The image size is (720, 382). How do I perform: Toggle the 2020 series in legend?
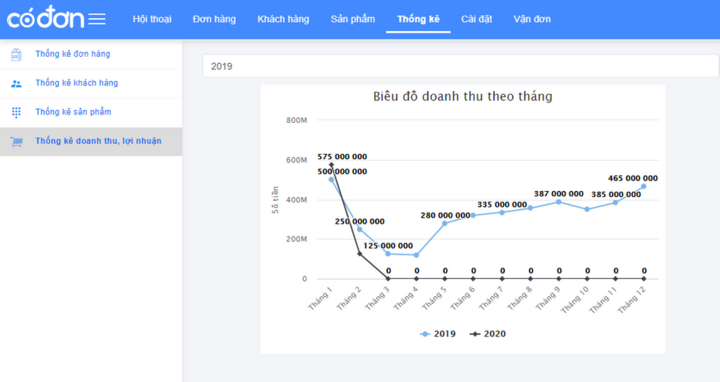[487, 334]
